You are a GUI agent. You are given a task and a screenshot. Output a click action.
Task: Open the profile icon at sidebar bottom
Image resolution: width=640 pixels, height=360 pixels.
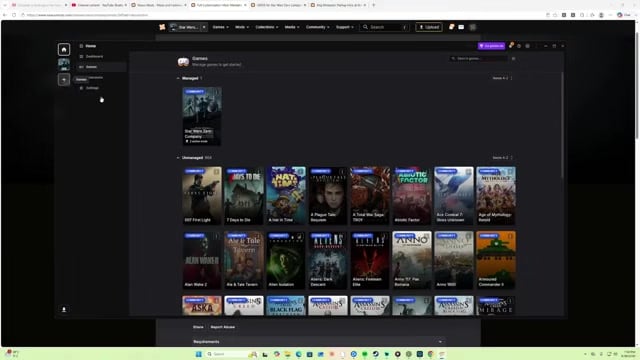(64, 310)
